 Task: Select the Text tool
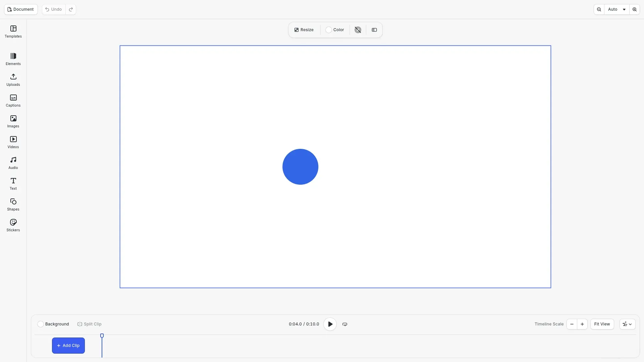point(13,184)
